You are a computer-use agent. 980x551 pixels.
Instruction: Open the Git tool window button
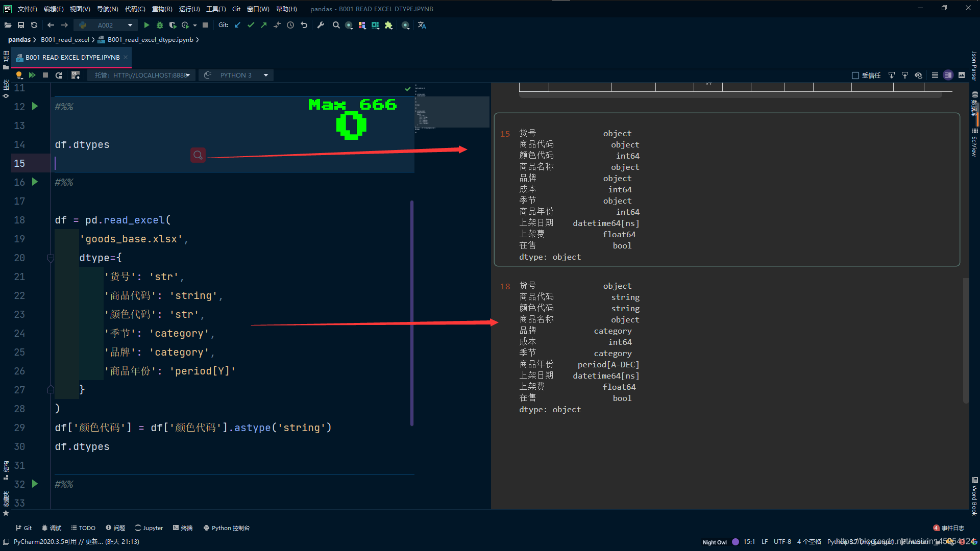click(x=23, y=528)
